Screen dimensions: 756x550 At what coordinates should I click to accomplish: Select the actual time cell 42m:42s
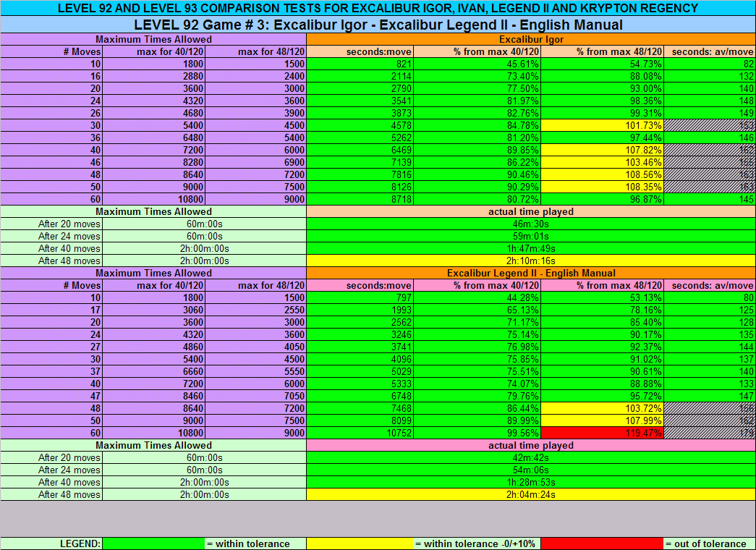(x=531, y=457)
